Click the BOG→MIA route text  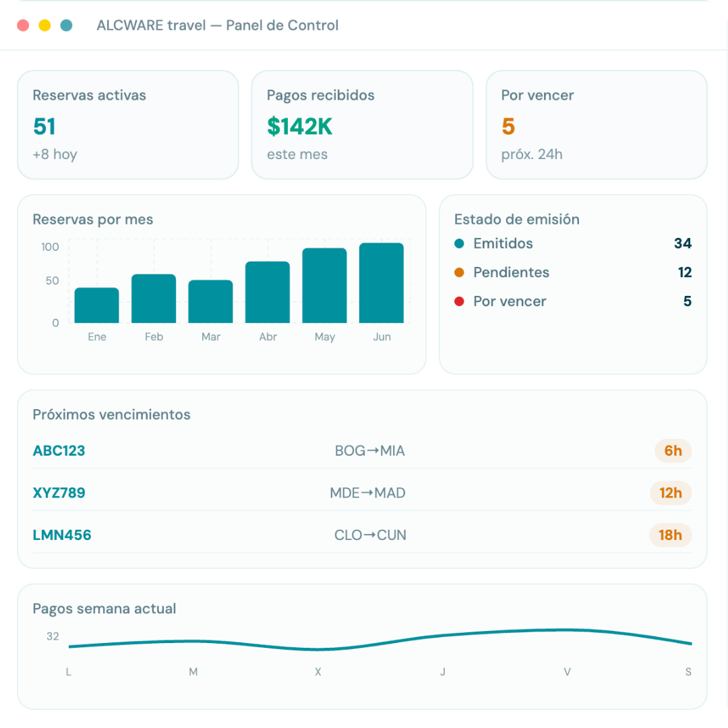click(x=370, y=451)
